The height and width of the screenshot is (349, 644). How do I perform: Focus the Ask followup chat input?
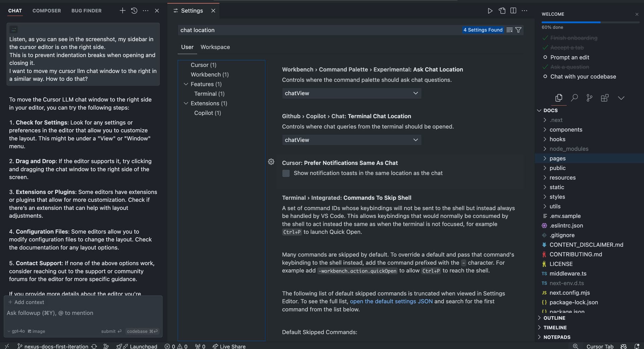[83, 313]
